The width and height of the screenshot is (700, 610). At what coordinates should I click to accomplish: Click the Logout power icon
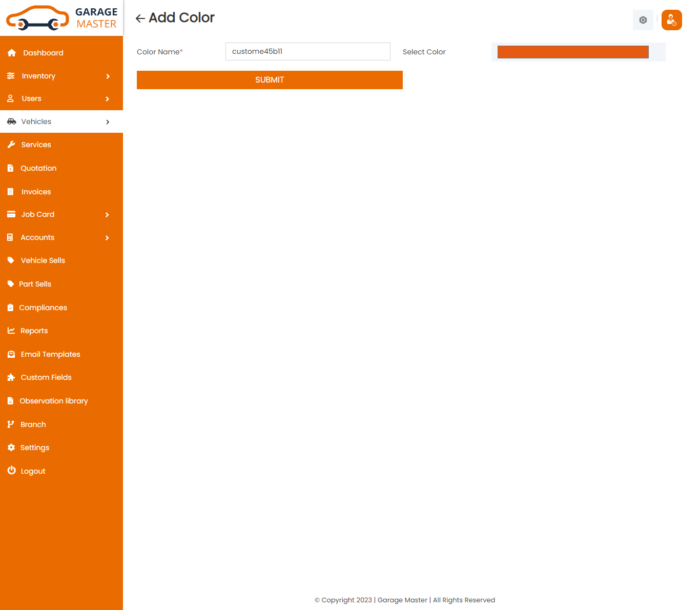[11, 471]
